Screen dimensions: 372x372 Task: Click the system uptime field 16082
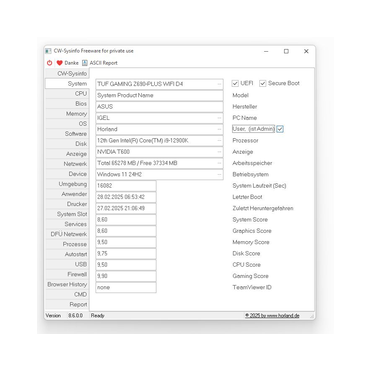pos(126,186)
